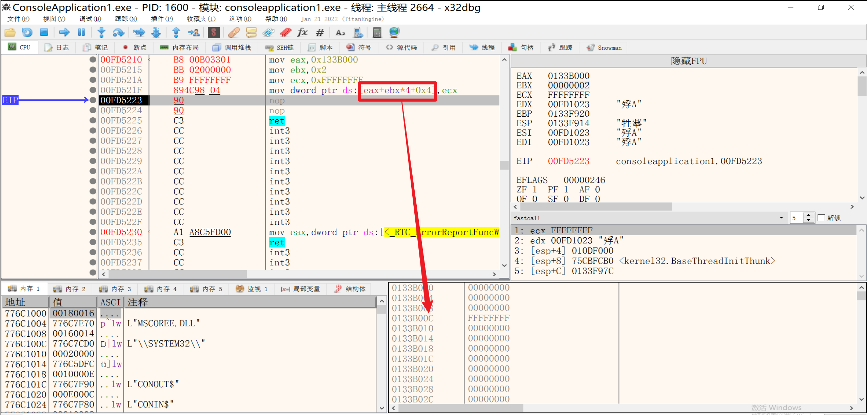Screen dimensions: 868x415
Task: Click the 隐藏FPU button
Action: [688, 61]
